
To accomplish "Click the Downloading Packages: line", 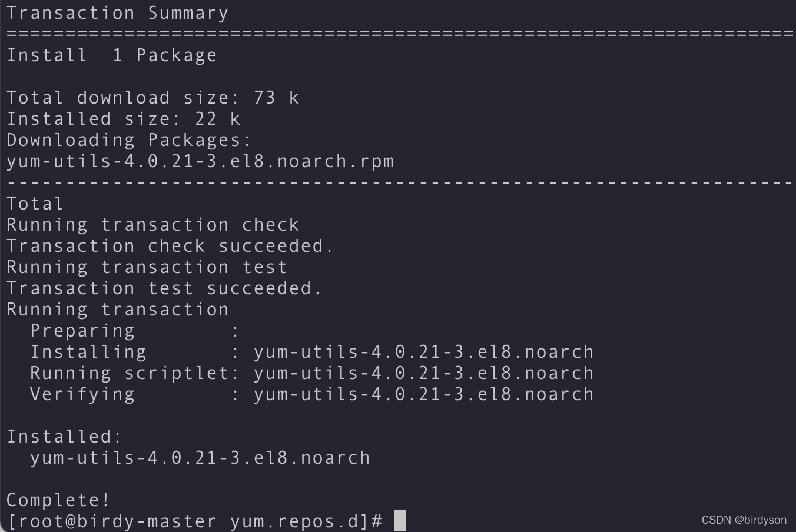I will pyautogui.click(x=130, y=140).
